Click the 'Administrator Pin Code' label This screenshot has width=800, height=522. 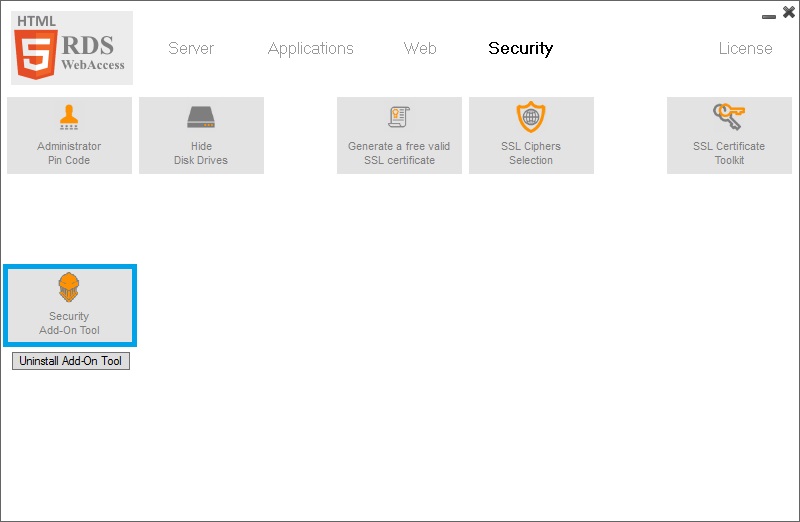tap(69, 153)
